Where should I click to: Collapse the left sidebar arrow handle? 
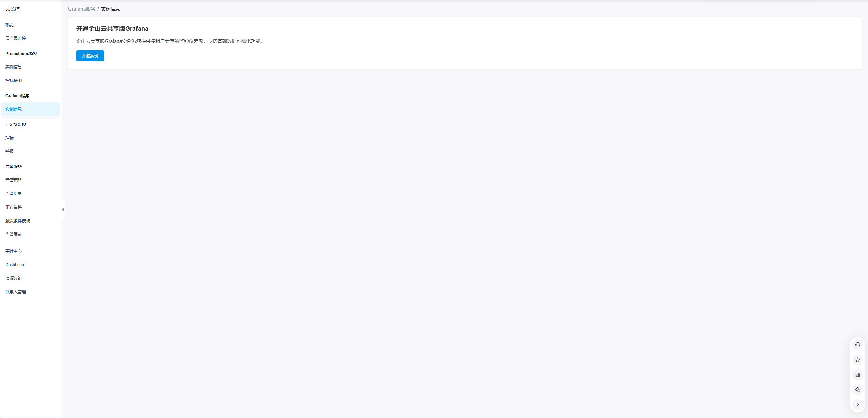click(63, 210)
